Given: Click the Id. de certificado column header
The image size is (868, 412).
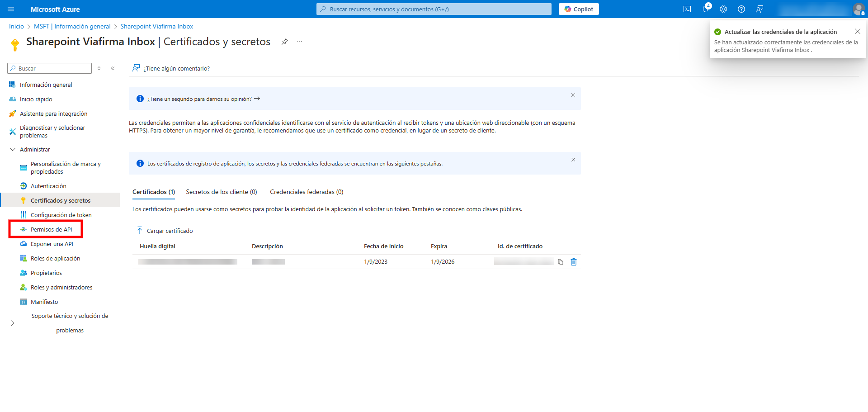Looking at the screenshot, I should 520,246.
